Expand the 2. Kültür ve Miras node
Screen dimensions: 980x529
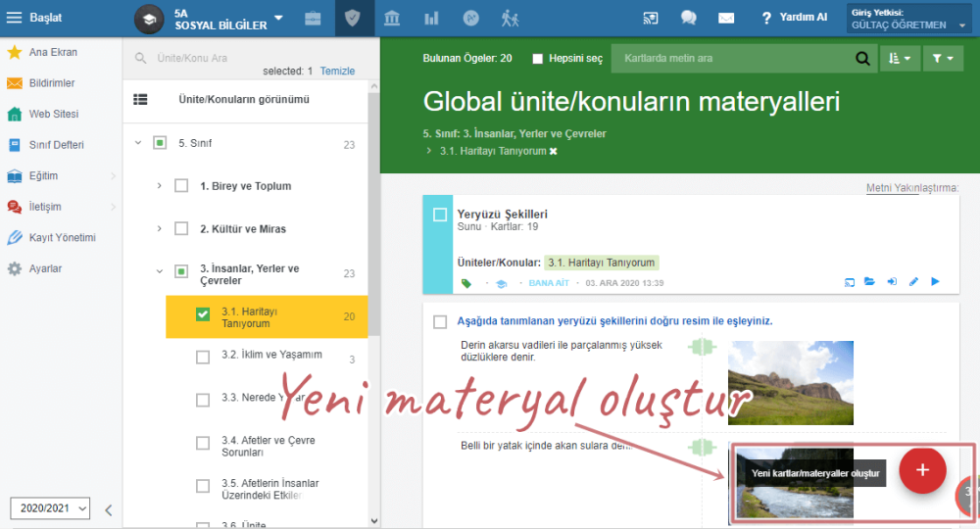pos(160,228)
